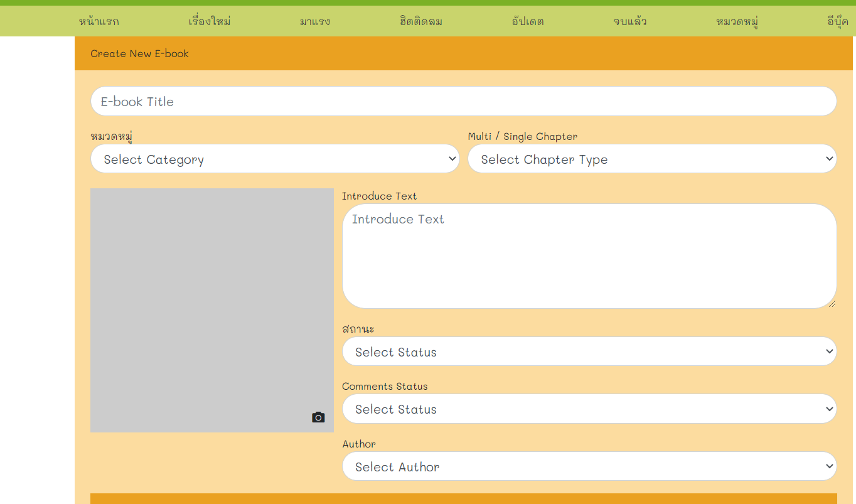Open the มาแรง navigation item
This screenshot has height=504, width=856.
(315, 21)
